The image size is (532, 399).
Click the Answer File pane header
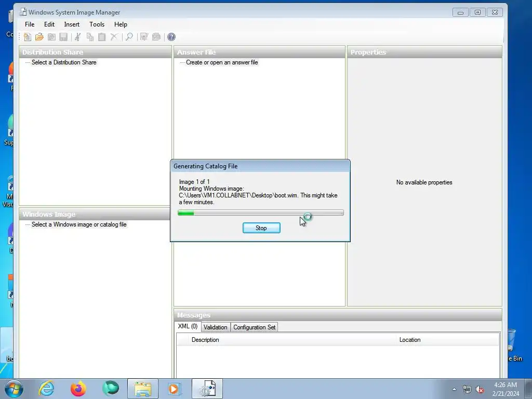pos(260,52)
